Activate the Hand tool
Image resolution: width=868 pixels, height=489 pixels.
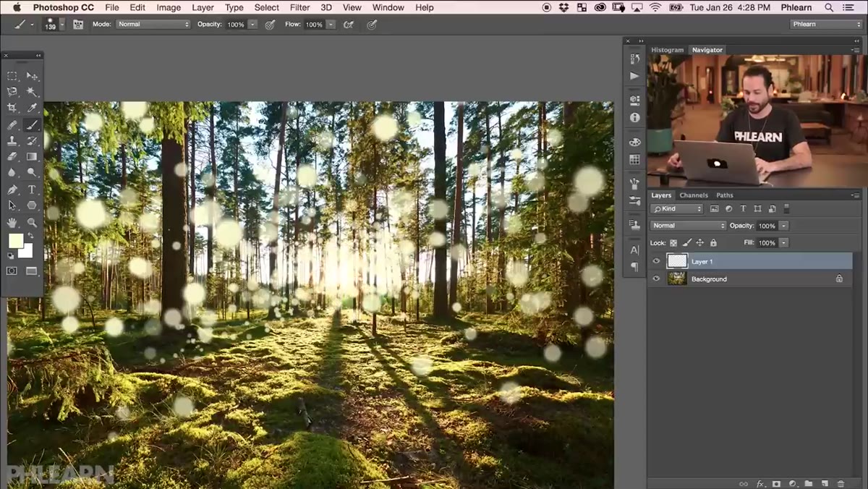12,222
